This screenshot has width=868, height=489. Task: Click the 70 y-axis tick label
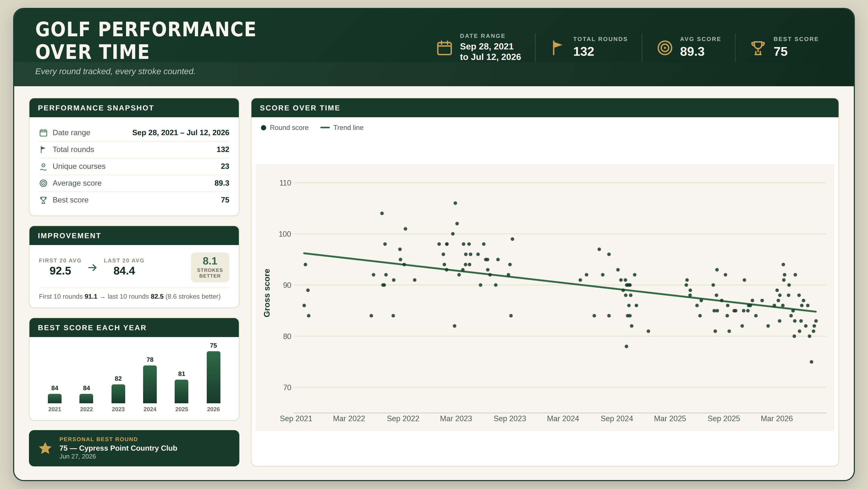click(x=287, y=388)
